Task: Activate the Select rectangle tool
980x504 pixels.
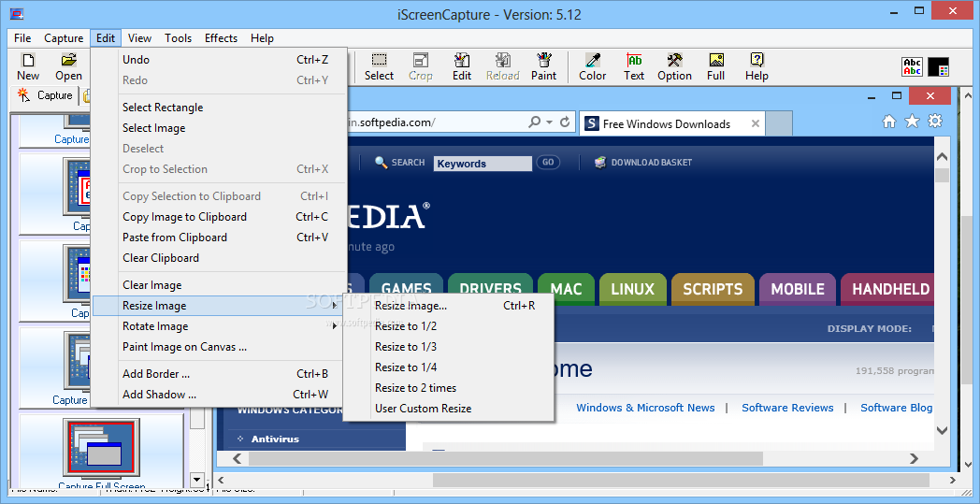Action: pyautogui.click(x=379, y=67)
